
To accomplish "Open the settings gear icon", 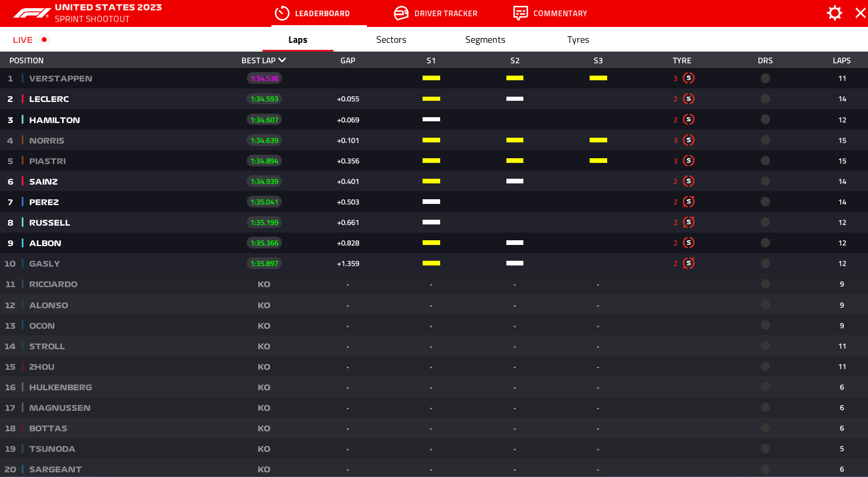I will [x=835, y=13].
